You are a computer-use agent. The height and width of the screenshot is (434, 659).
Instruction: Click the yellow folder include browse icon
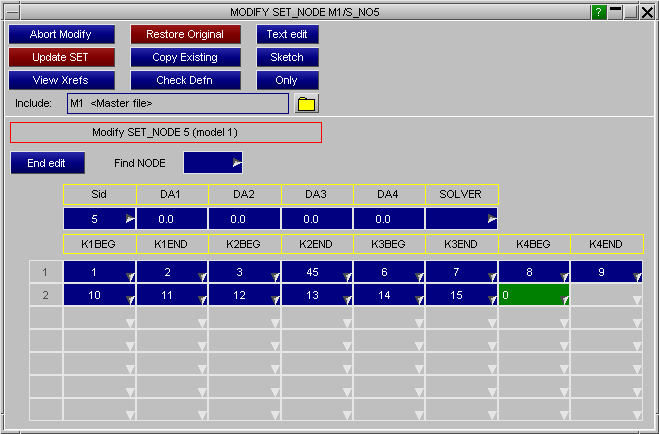coord(306,104)
